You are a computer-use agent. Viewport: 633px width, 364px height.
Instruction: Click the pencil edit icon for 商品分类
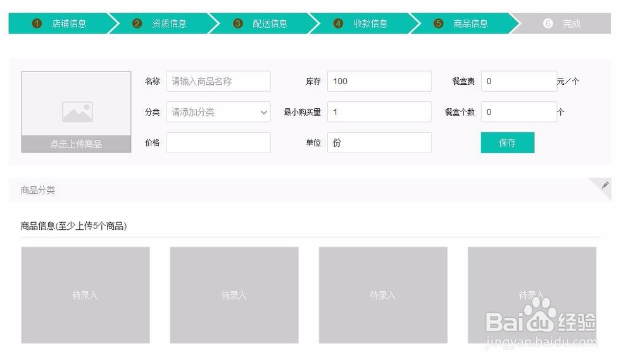pos(605,185)
